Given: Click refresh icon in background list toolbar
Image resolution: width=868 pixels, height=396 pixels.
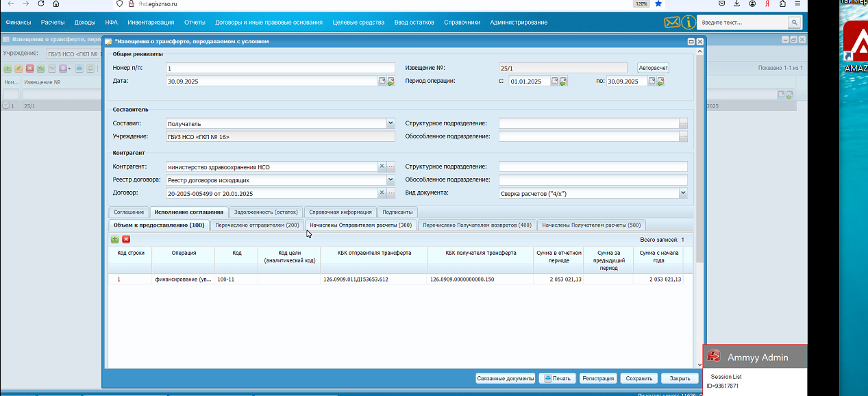Looking at the screenshot, I should [x=90, y=69].
